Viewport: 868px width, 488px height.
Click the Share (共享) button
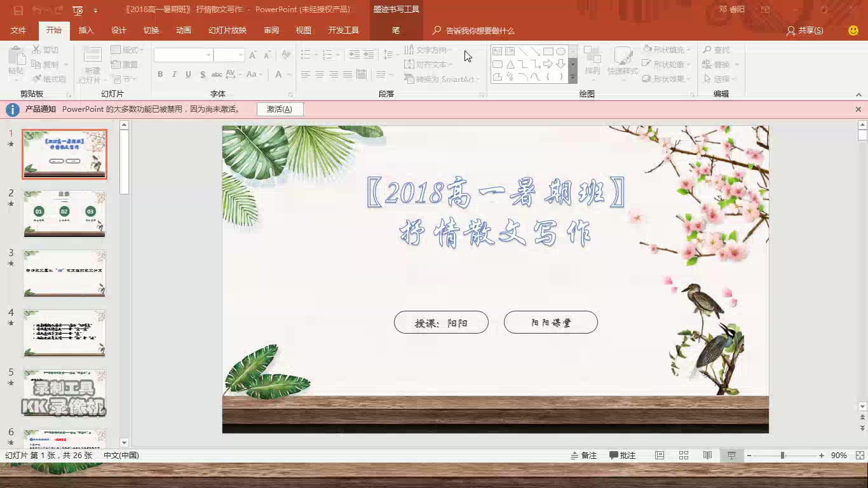coord(804,30)
